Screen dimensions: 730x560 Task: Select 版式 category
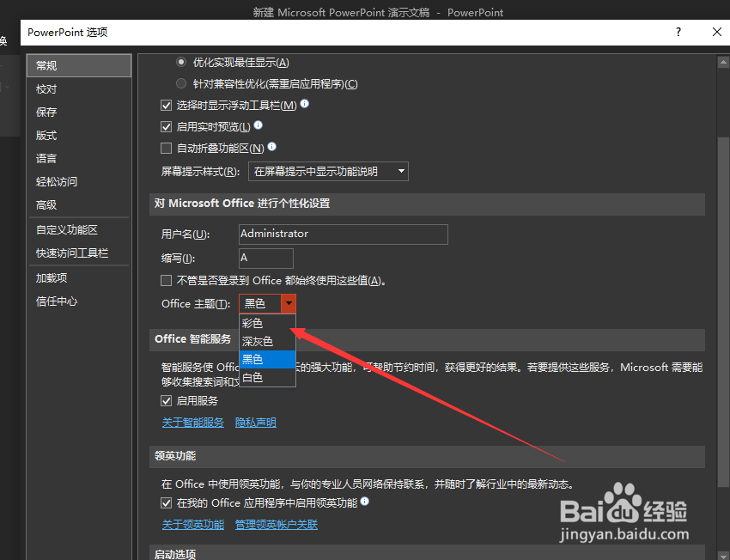pyautogui.click(x=79, y=136)
